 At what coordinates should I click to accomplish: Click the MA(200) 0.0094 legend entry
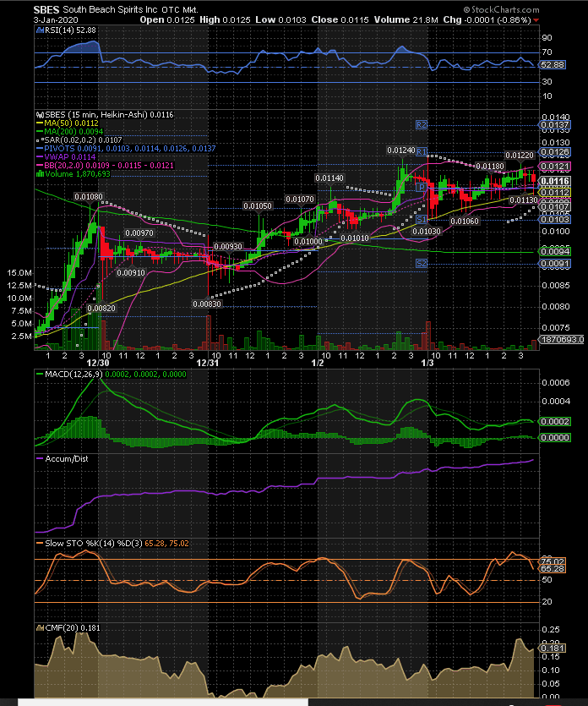coord(70,131)
